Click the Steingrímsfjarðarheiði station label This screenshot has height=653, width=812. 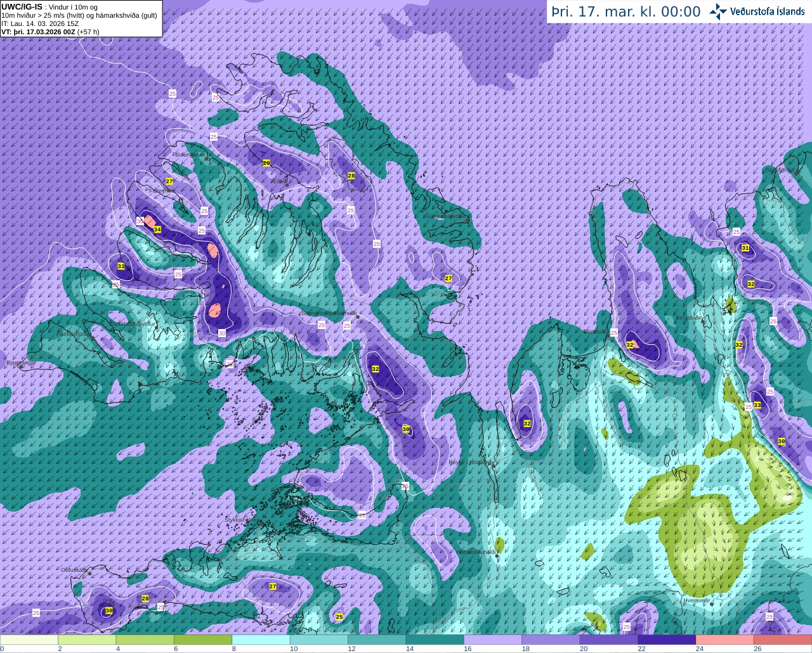point(329,313)
